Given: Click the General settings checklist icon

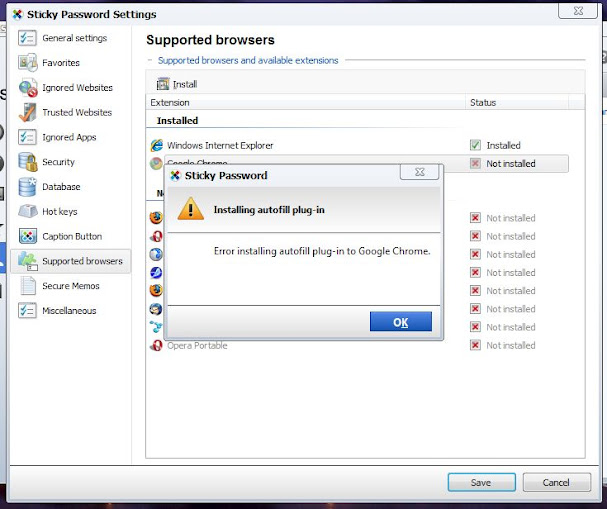Looking at the screenshot, I should [x=27, y=38].
